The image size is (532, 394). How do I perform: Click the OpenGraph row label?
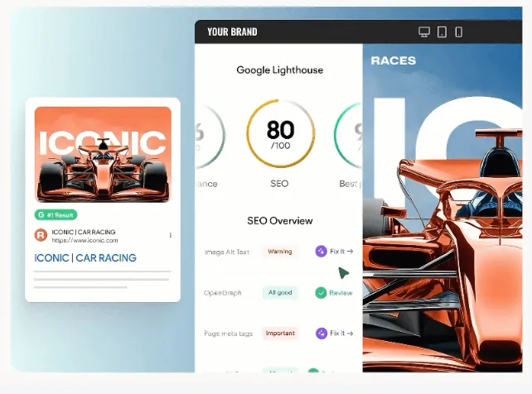pos(223,293)
